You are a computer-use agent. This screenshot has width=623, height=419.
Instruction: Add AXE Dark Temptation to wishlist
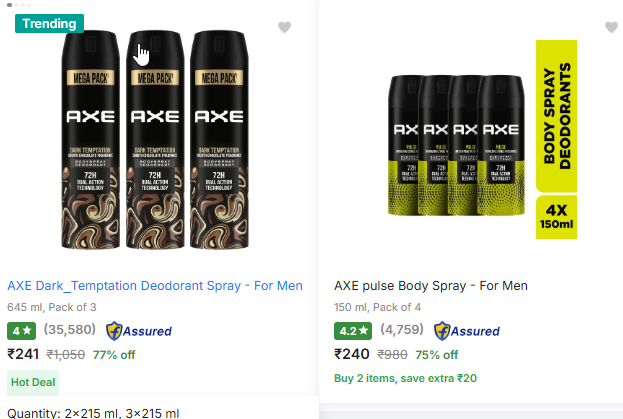(285, 28)
